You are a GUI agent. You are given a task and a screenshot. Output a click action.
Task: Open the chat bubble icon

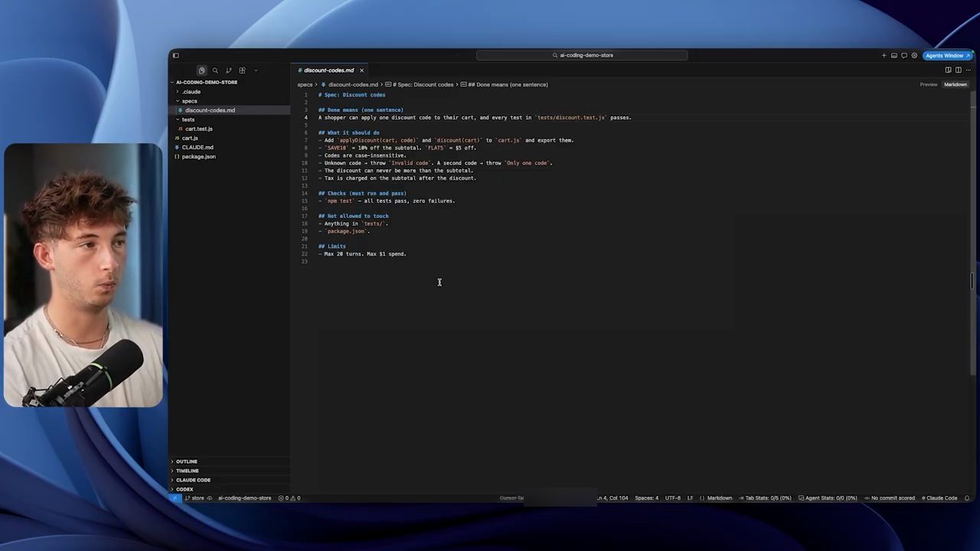(904, 55)
